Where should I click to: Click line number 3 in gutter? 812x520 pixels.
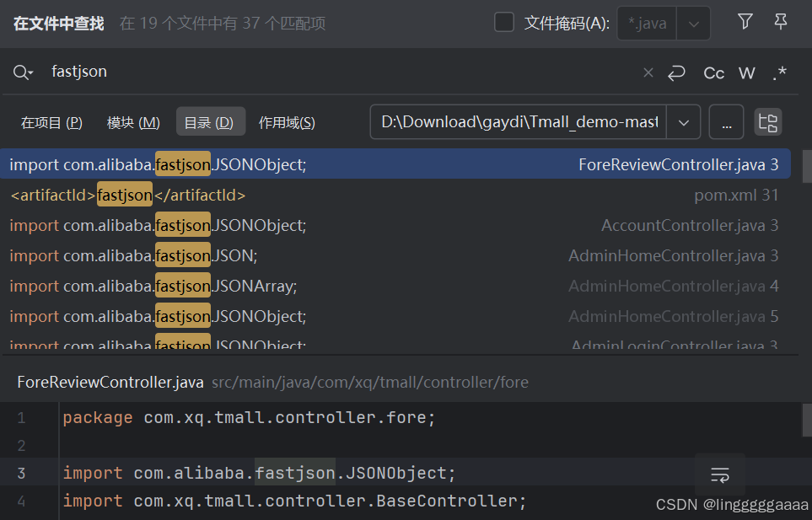[x=21, y=473]
